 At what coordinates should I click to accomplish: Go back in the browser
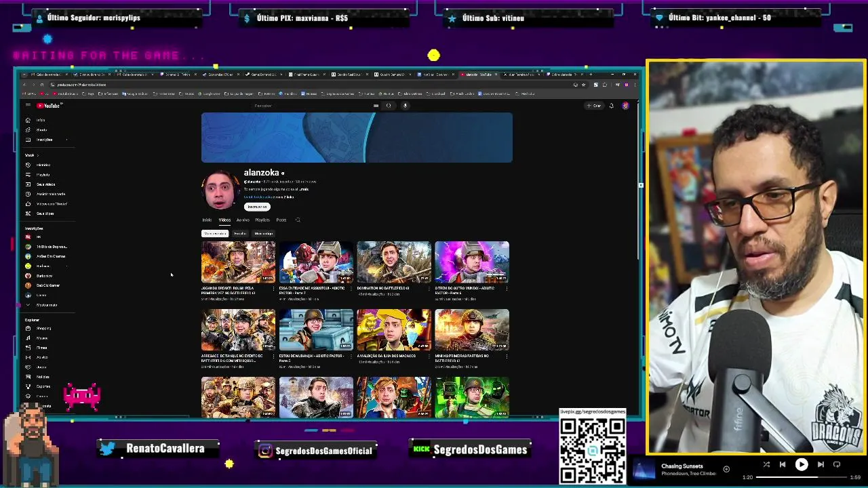[x=24, y=85]
